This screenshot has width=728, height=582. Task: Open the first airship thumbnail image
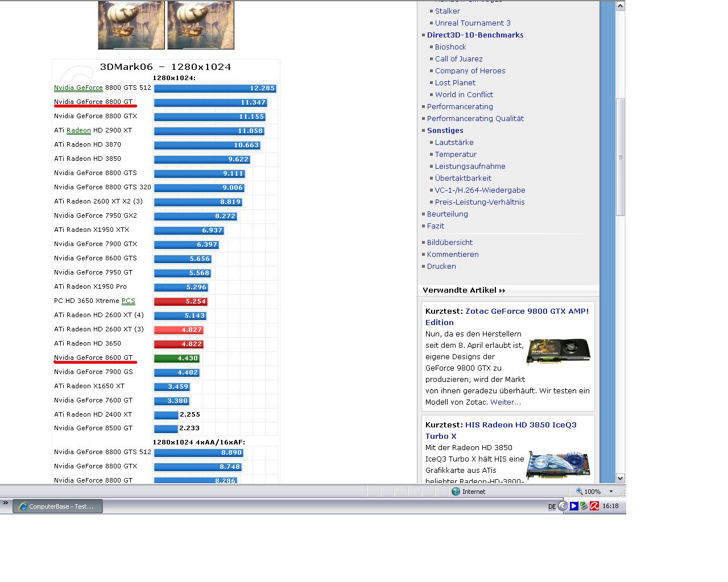(131, 25)
